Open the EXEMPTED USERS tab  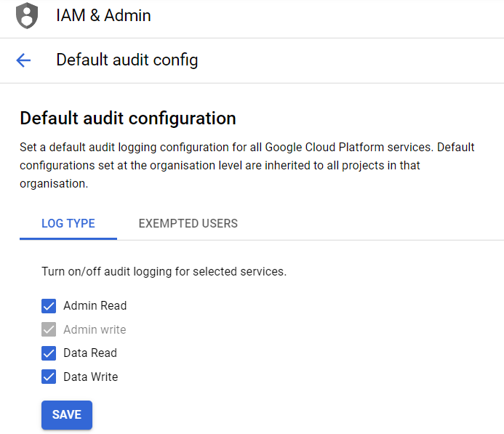point(188,223)
